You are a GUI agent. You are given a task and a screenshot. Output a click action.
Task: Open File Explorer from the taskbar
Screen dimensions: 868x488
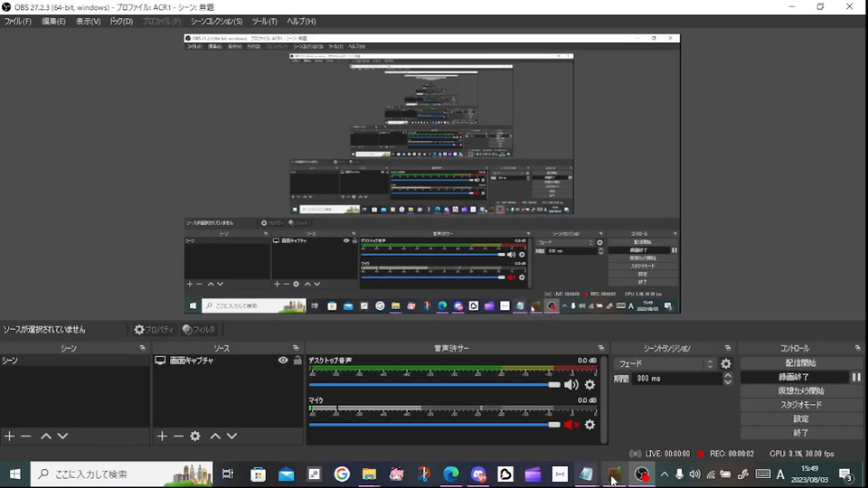(x=369, y=474)
